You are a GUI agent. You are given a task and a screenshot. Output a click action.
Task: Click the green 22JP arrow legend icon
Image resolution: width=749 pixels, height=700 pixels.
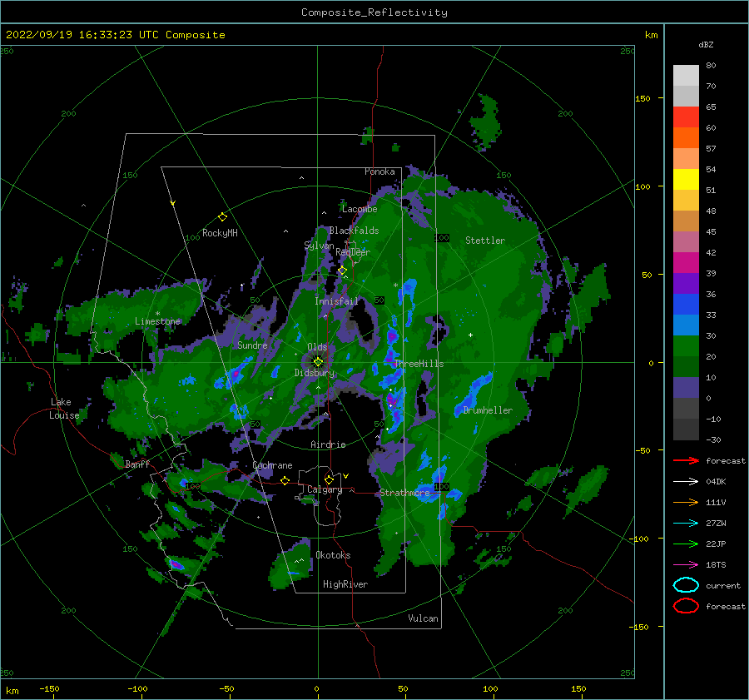pos(686,544)
